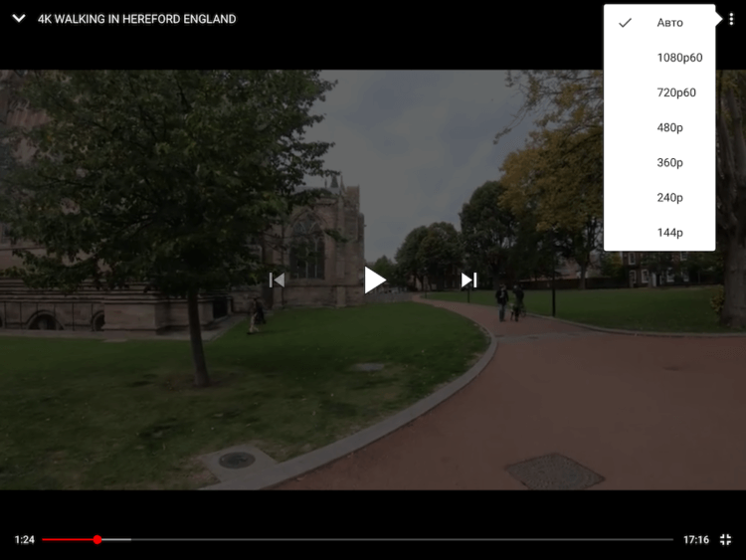Collapse the player with the down chevron
This screenshot has width=746, height=560.
19,19
